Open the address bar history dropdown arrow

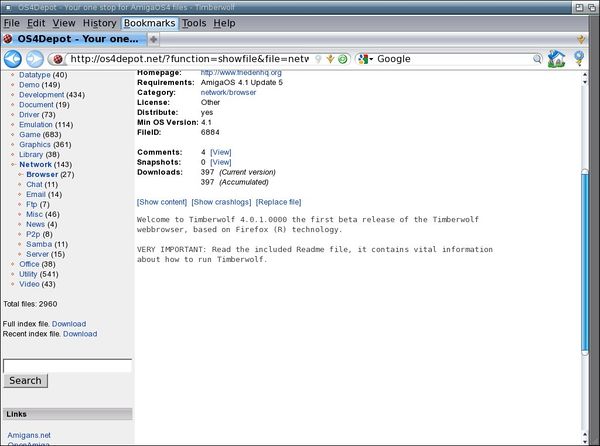tap(331, 59)
